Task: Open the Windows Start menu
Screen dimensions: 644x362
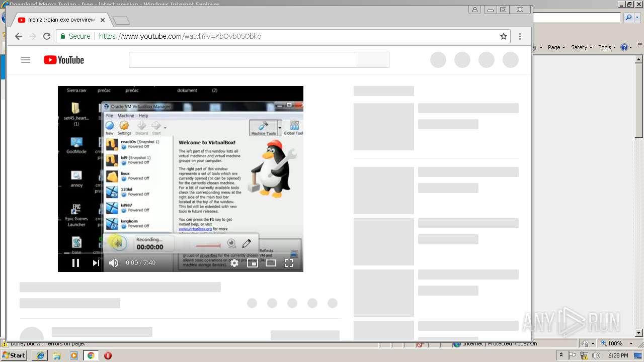Action: tap(14, 355)
